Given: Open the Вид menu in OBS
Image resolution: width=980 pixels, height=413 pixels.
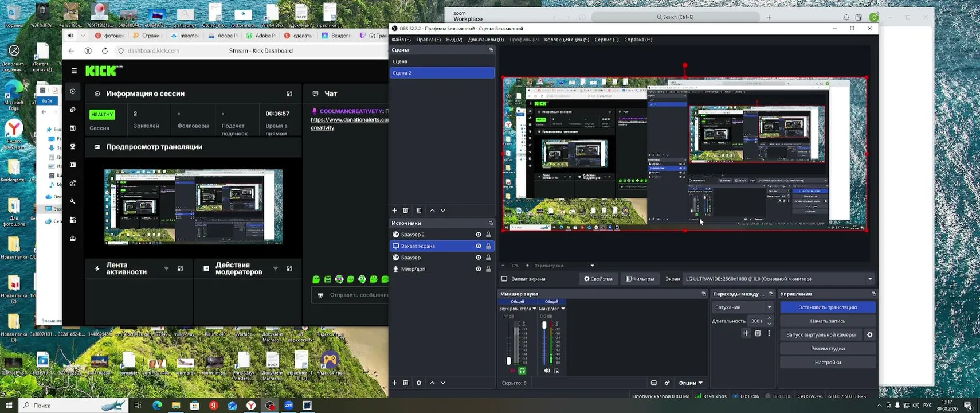Looking at the screenshot, I should click(x=454, y=40).
